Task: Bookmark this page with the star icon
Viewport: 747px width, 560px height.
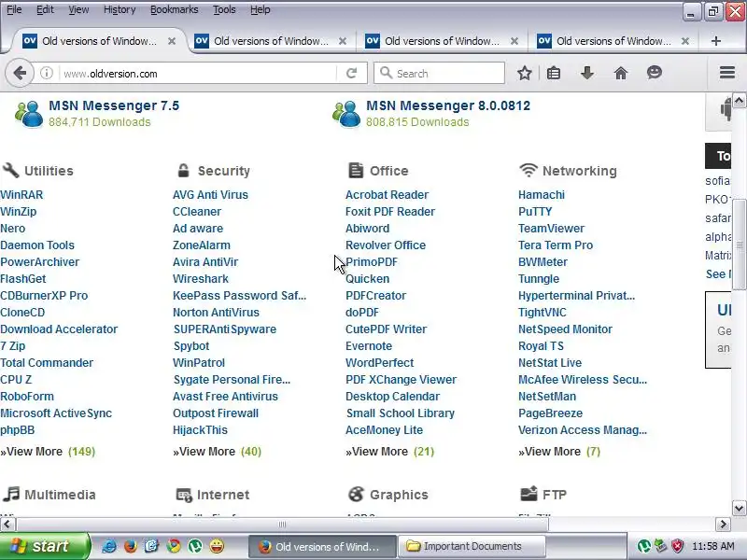Action: (525, 74)
